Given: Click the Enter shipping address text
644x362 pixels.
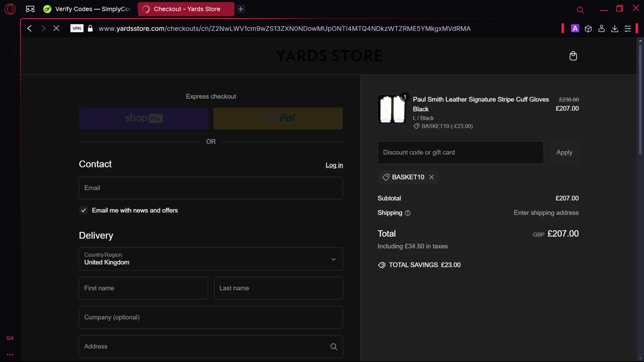Looking at the screenshot, I should pos(546,213).
